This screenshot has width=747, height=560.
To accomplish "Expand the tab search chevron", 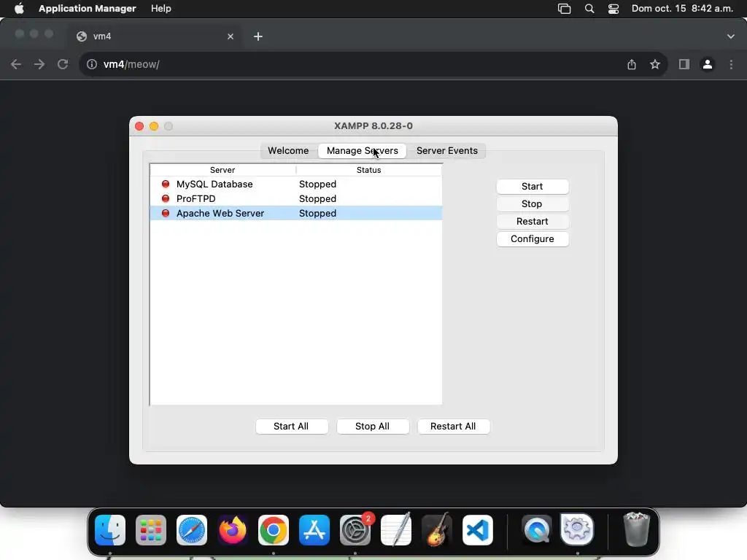I will coord(731,36).
